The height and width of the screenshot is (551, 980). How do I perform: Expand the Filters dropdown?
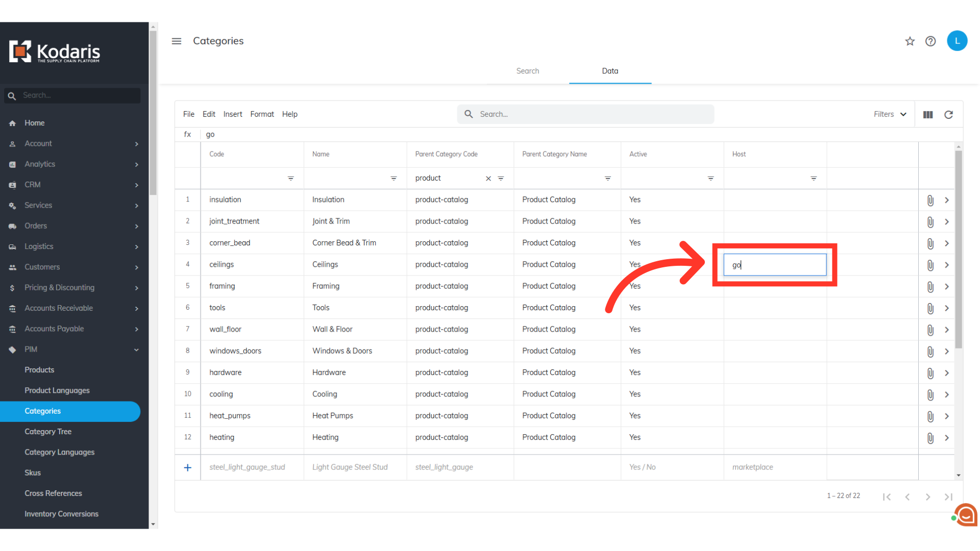tap(890, 114)
